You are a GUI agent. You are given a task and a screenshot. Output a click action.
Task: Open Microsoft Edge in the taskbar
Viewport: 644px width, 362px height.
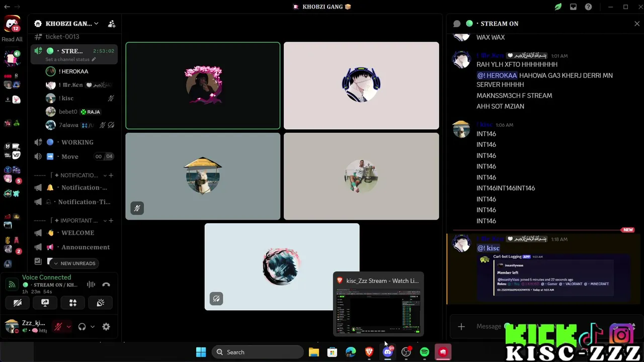(x=351, y=352)
